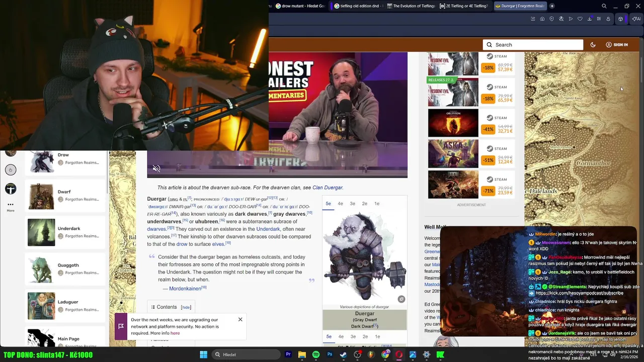Open the Oblivion -41% Steam ad
Viewport: 644px width, 362px height.
(x=471, y=123)
